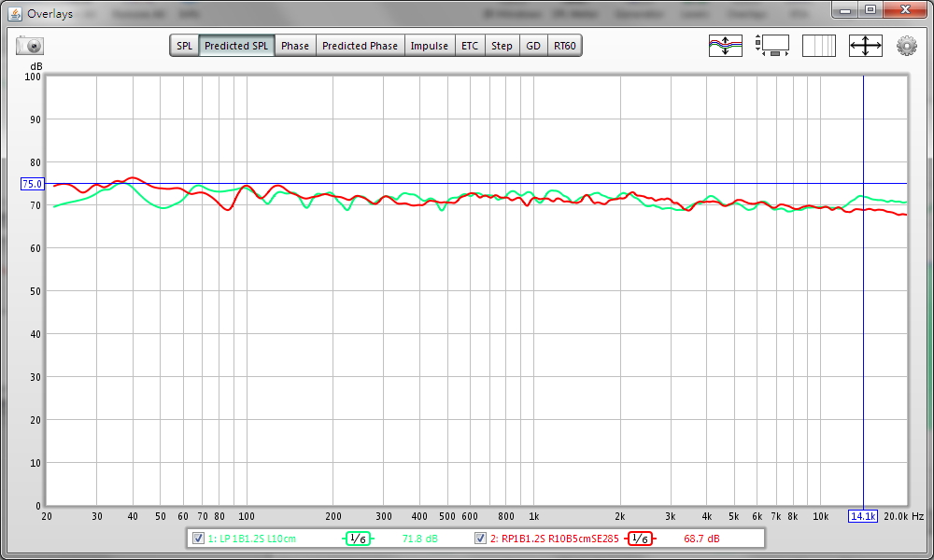Select the Impulse tab
The height and width of the screenshot is (560, 934).
(430, 46)
